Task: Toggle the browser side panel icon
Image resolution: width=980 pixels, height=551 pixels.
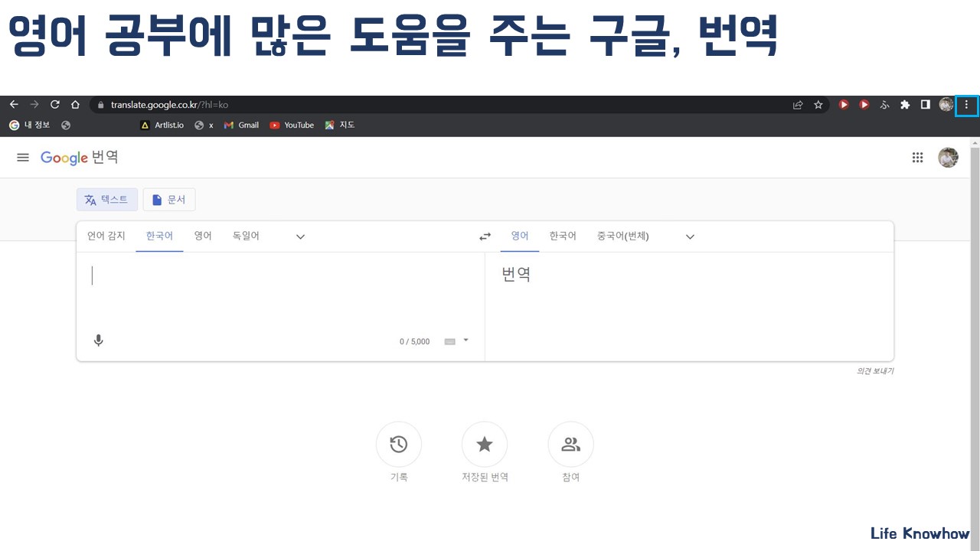Action: click(925, 105)
